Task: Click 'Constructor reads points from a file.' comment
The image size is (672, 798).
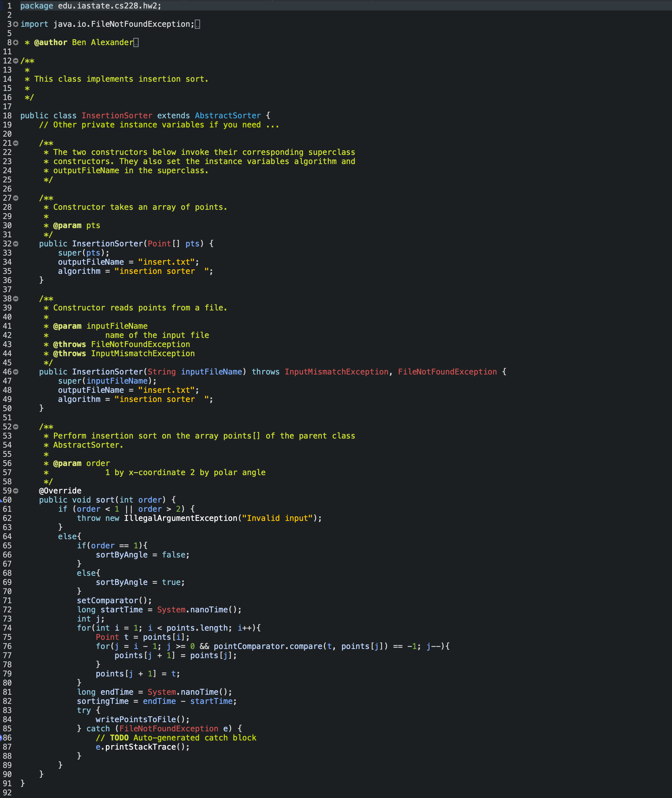Action: [x=140, y=308]
